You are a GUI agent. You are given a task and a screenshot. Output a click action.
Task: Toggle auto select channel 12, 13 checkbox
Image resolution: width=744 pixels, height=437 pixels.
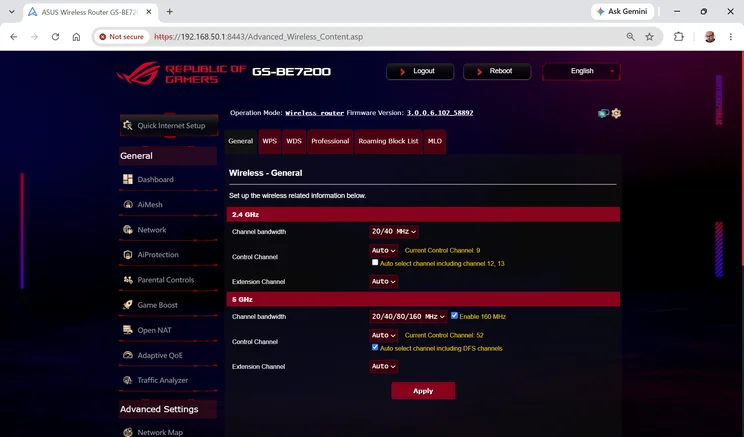coord(375,262)
